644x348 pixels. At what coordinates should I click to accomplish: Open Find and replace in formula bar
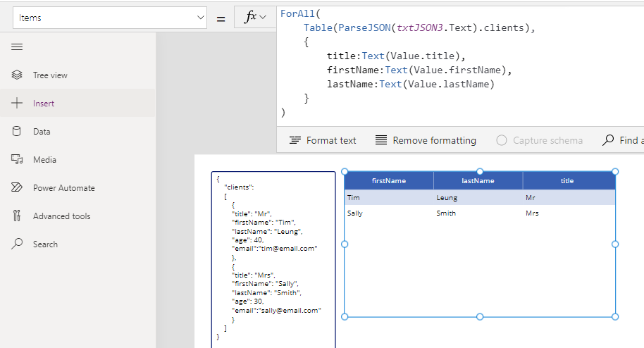622,140
